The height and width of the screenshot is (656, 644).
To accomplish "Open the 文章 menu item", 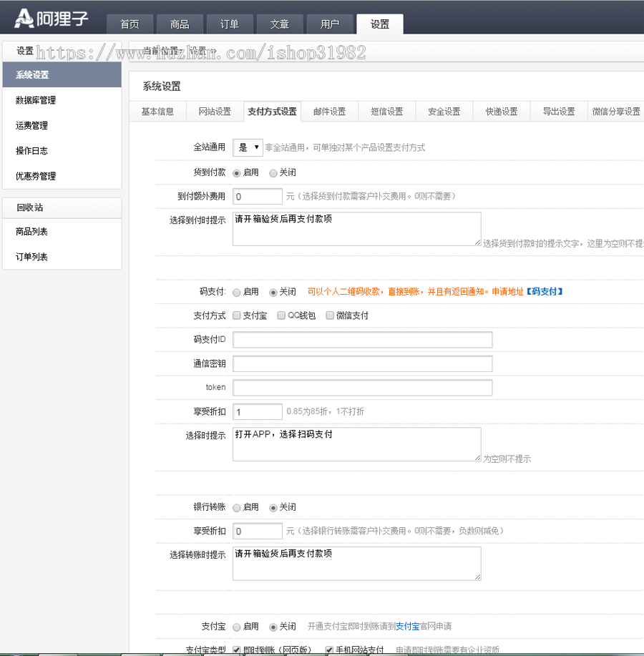I will point(280,23).
